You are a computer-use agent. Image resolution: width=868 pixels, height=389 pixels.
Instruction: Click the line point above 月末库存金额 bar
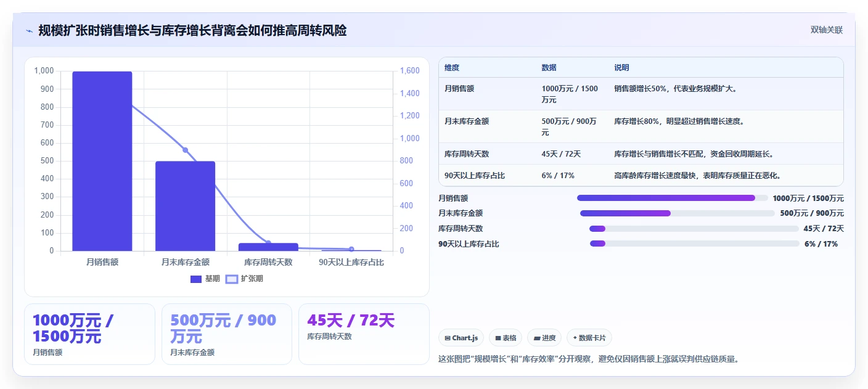[185, 150]
